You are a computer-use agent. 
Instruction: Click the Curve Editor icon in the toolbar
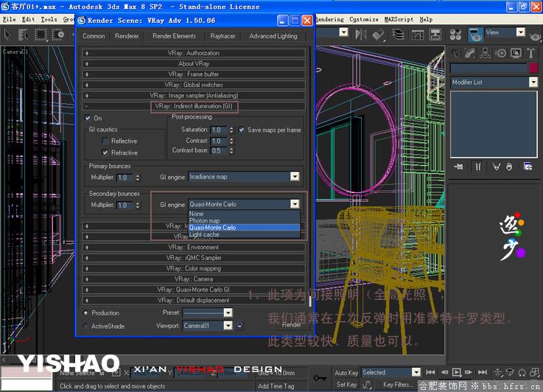pos(418,35)
